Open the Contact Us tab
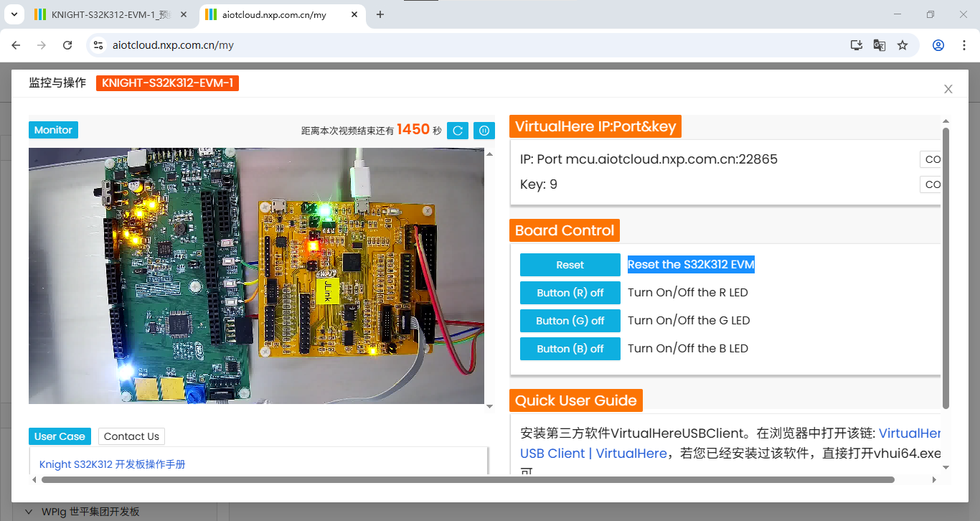 tap(131, 436)
